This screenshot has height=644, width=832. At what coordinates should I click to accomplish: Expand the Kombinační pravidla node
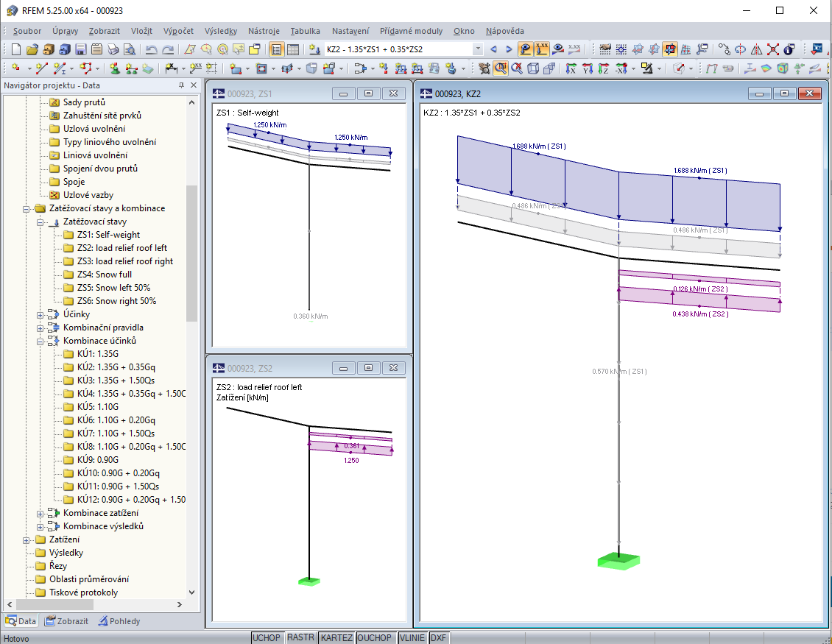pyautogui.click(x=40, y=328)
